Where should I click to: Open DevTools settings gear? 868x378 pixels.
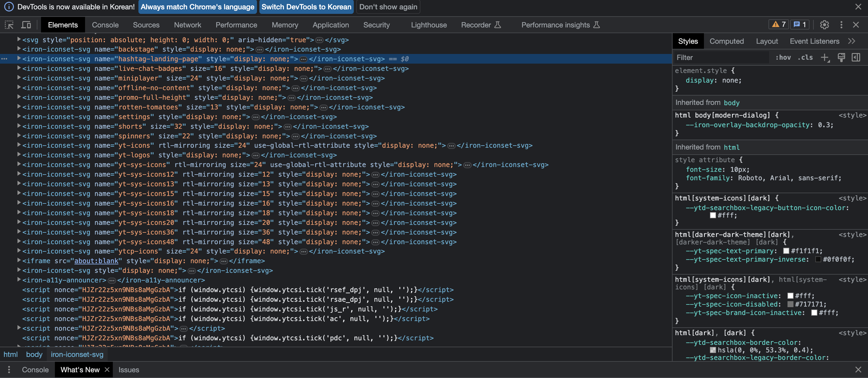tap(824, 25)
